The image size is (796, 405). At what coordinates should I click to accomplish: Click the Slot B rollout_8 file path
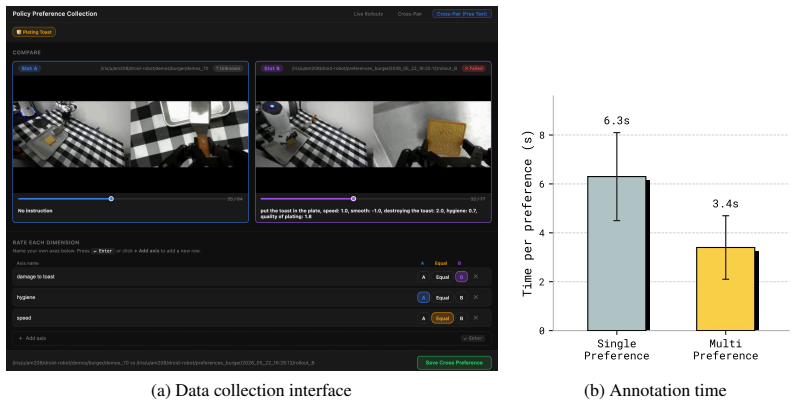tap(375, 69)
